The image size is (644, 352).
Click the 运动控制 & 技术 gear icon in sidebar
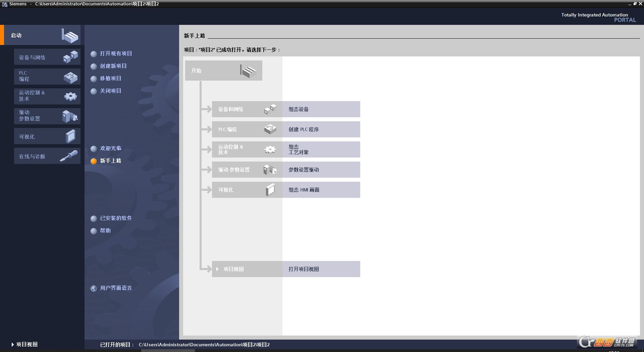point(70,97)
